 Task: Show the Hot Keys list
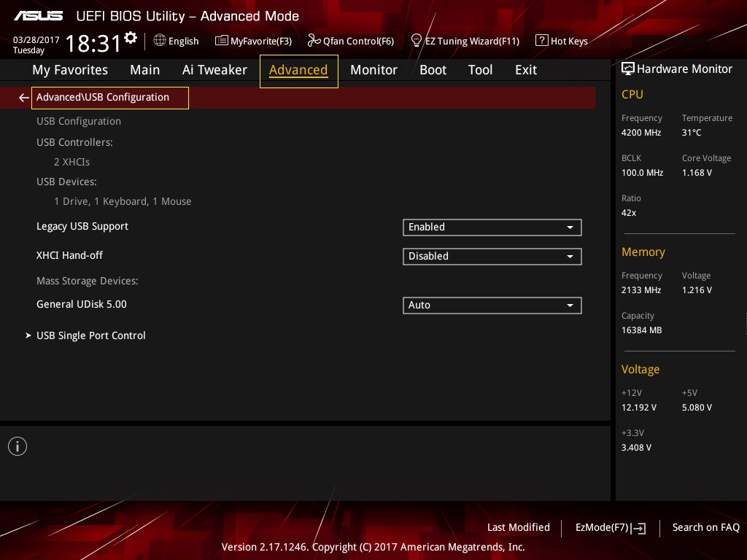[x=569, y=42]
